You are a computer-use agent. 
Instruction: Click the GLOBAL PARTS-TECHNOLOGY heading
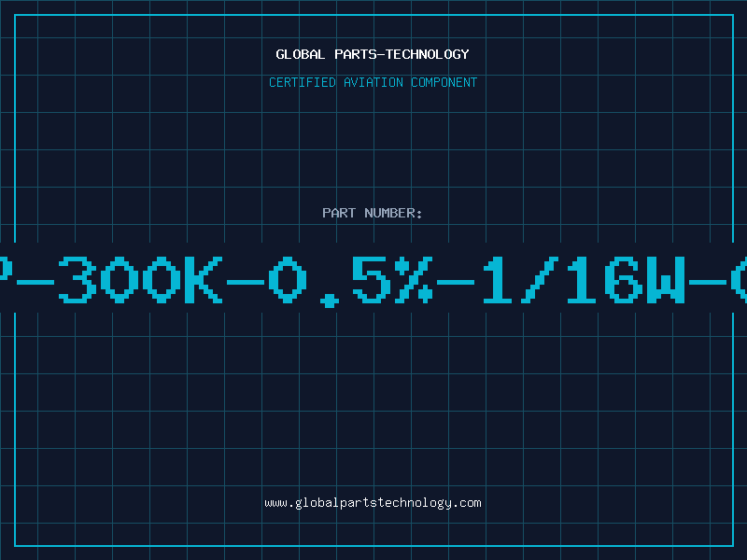tap(373, 54)
